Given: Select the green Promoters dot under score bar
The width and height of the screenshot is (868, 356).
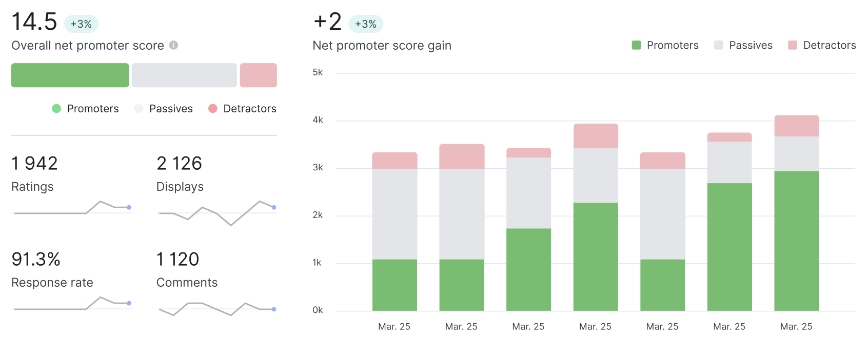Looking at the screenshot, I should (56, 108).
